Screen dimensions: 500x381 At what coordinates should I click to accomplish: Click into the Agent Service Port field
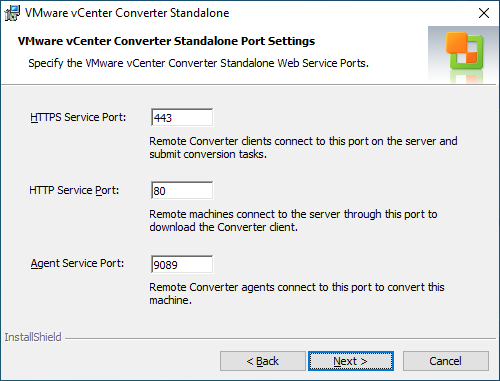pyautogui.click(x=182, y=264)
